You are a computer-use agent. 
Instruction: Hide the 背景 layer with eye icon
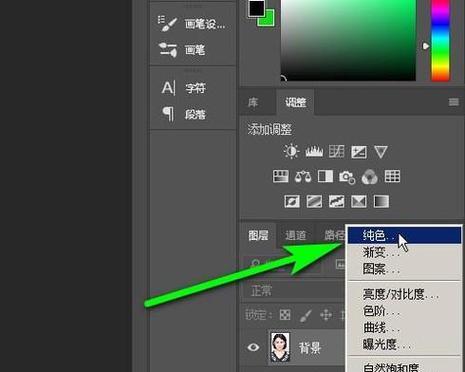pyautogui.click(x=253, y=347)
